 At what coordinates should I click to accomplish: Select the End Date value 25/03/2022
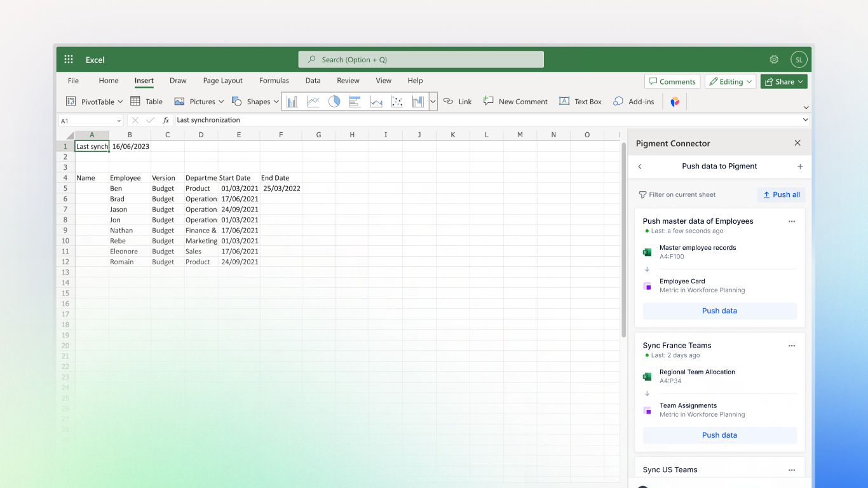pos(281,189)
